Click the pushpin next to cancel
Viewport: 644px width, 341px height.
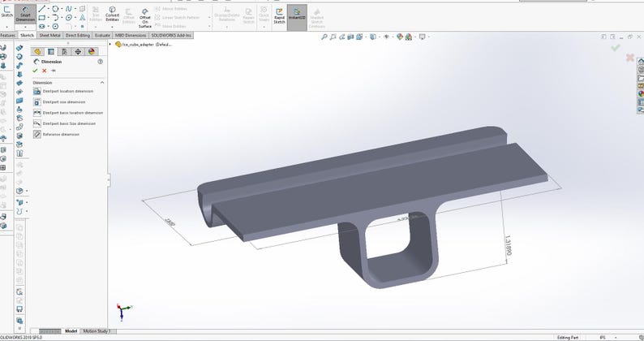pyautogui.click(x=54, y=71)
